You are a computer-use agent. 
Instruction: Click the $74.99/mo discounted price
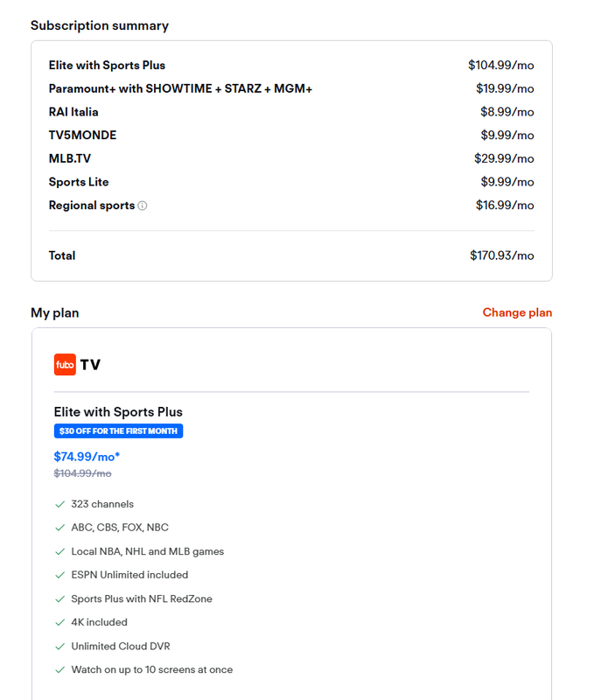click(87, 456)
